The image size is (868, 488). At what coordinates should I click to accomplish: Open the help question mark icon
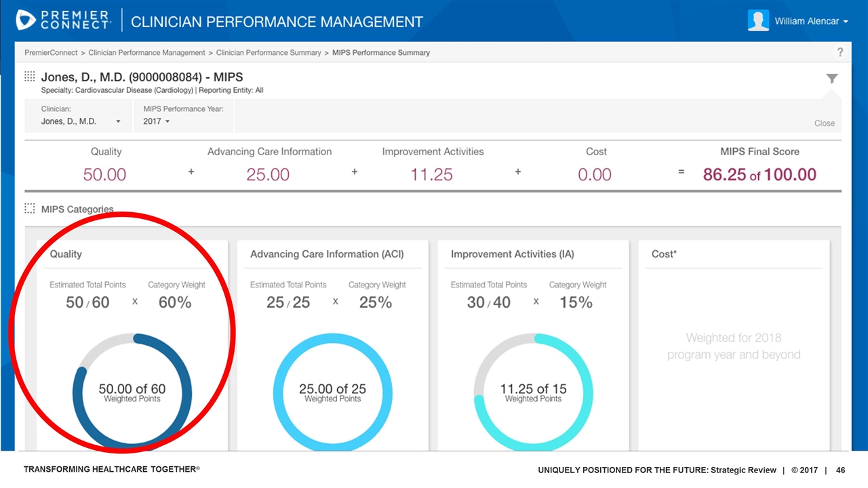click(840, 52)
